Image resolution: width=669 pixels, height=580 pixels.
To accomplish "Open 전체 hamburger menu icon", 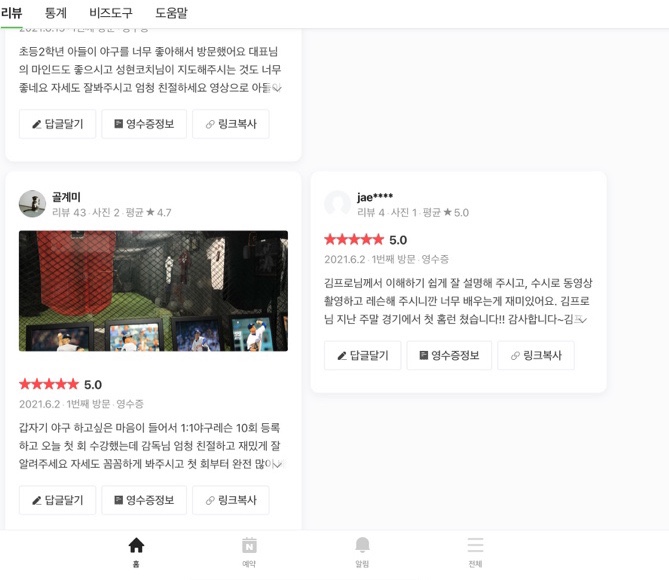I will pyautogui.click(x=475, y=552).
